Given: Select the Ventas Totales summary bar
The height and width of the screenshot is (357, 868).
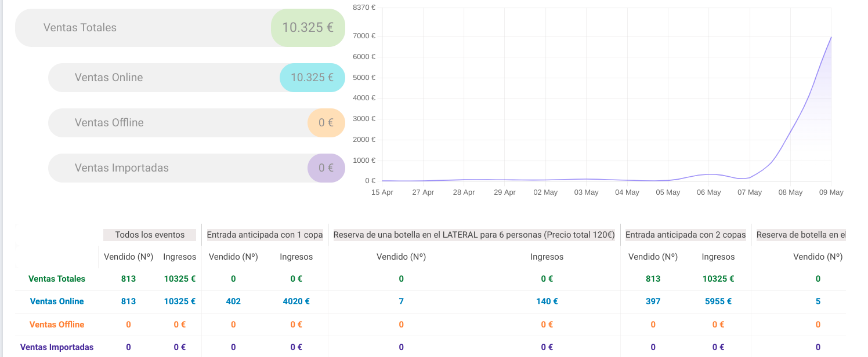Looking at the screenshot, I should pos(180,28).
